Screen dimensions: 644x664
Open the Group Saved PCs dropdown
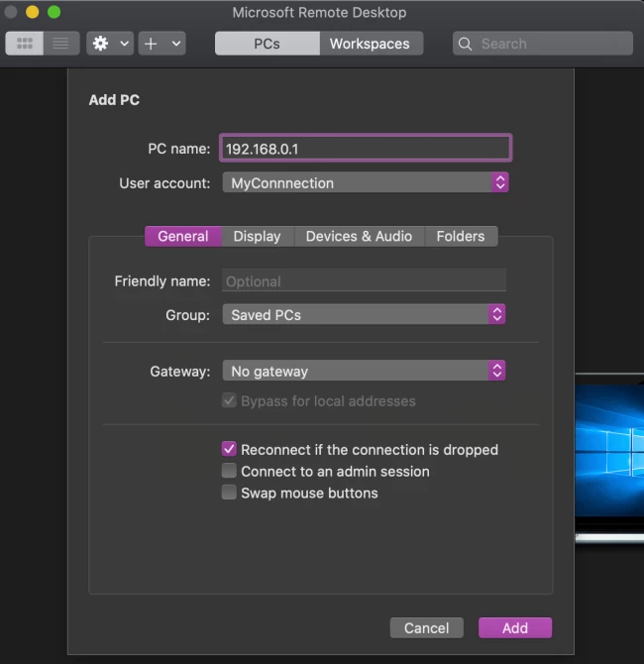[365, 314]
